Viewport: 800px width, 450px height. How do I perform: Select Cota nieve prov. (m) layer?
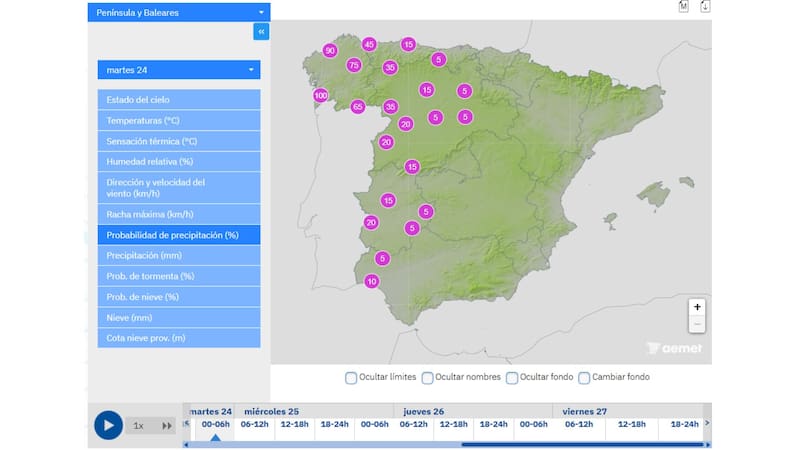[179, 338]
